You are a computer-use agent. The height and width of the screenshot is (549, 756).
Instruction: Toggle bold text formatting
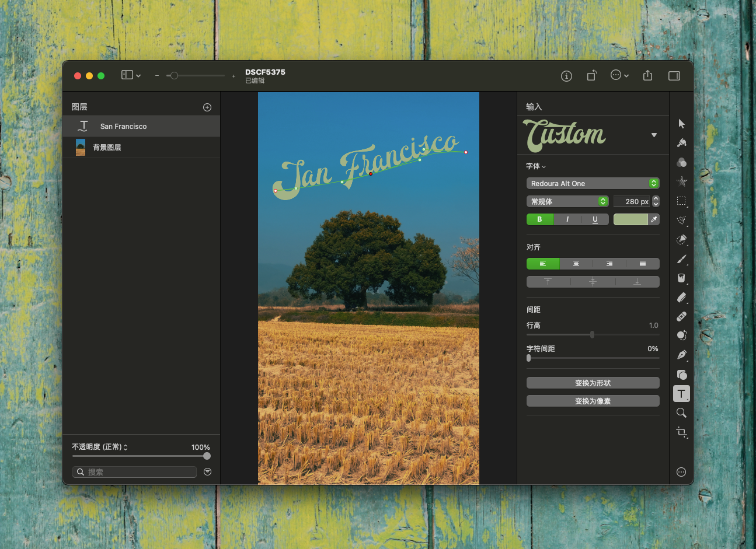point(539,219)
